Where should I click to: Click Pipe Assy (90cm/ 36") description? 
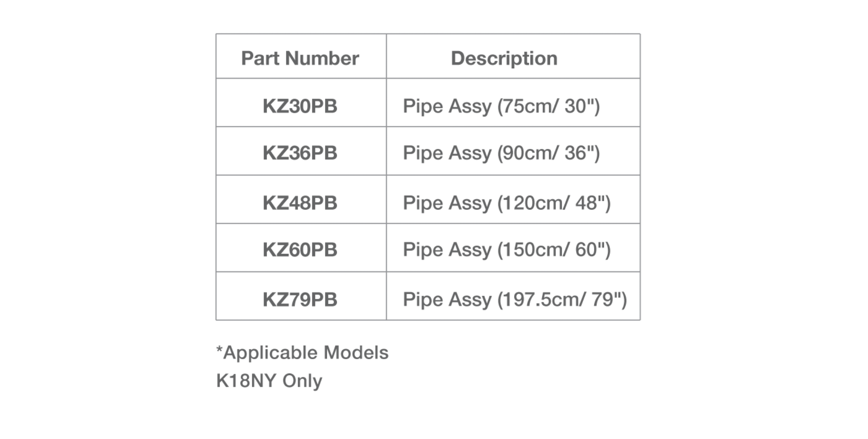point(501,153)
